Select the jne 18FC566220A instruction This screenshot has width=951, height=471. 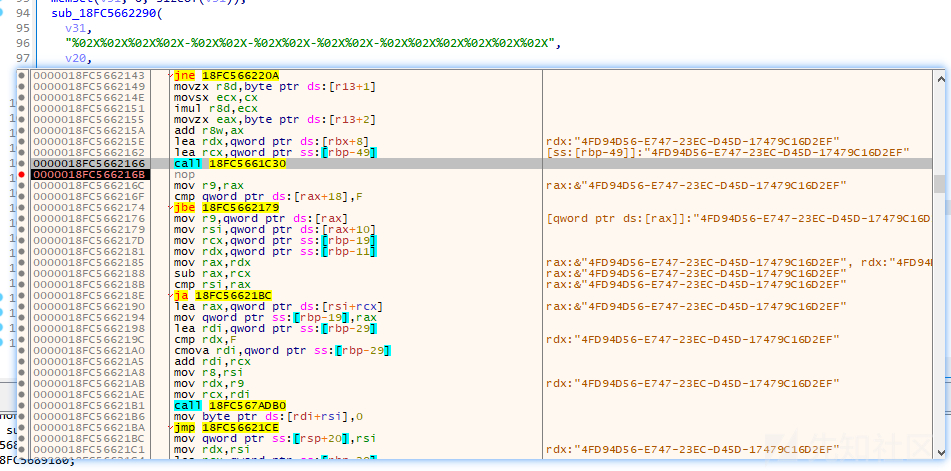pos(226,76)
